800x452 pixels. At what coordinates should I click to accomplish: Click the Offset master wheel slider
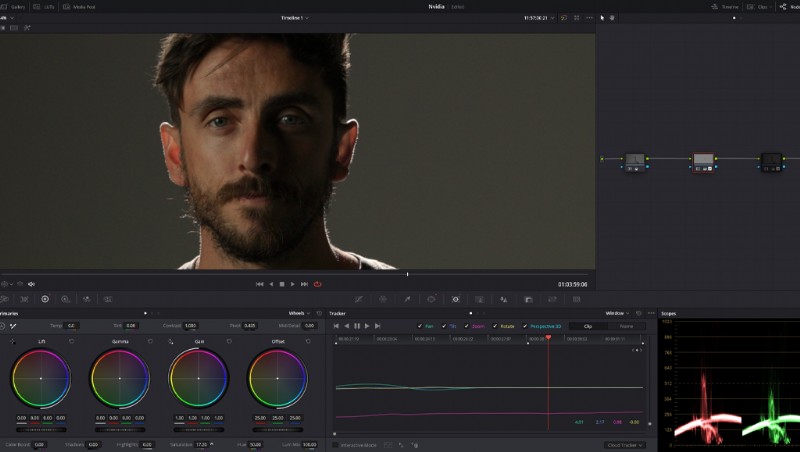point(278,430)
